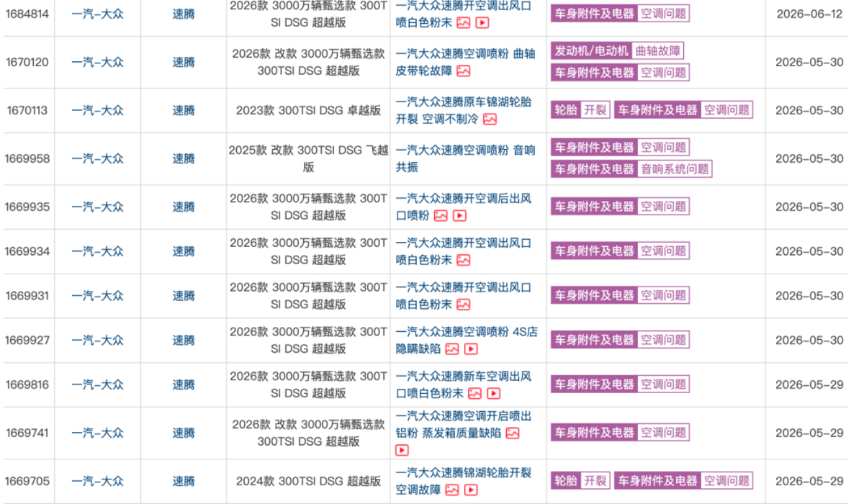Open image icon in row 1669816 title
This screenshot has width=864, height=504.
474,393
